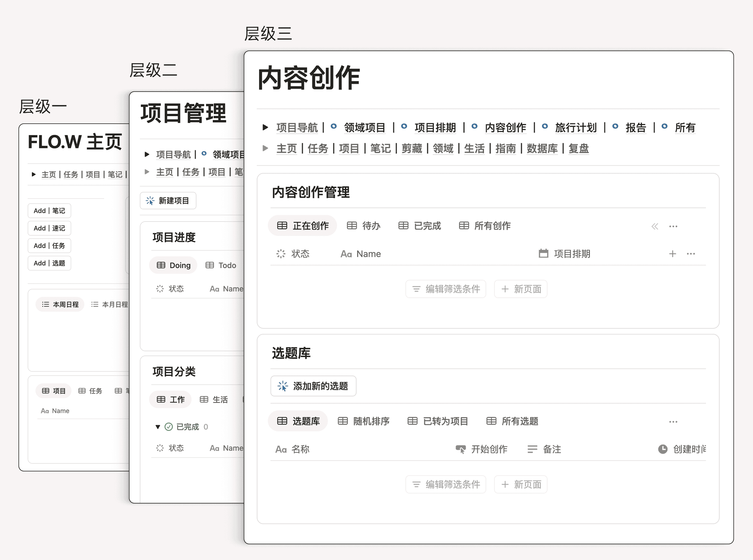The image size is (753, 560).
Task: Open 内容创作 link in navigation row
Action: pyautogui.click(x=505, y=127)
